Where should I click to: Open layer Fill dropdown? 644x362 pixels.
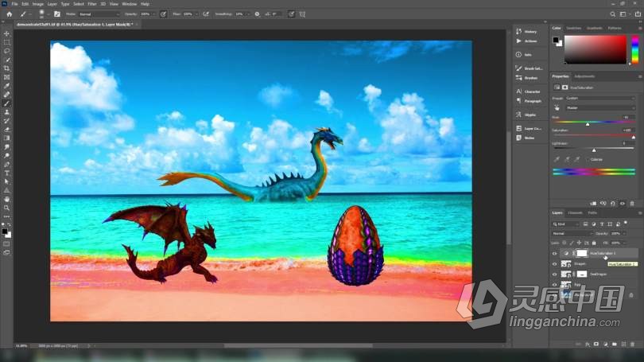pyautogui.click(x=624, y=243)
